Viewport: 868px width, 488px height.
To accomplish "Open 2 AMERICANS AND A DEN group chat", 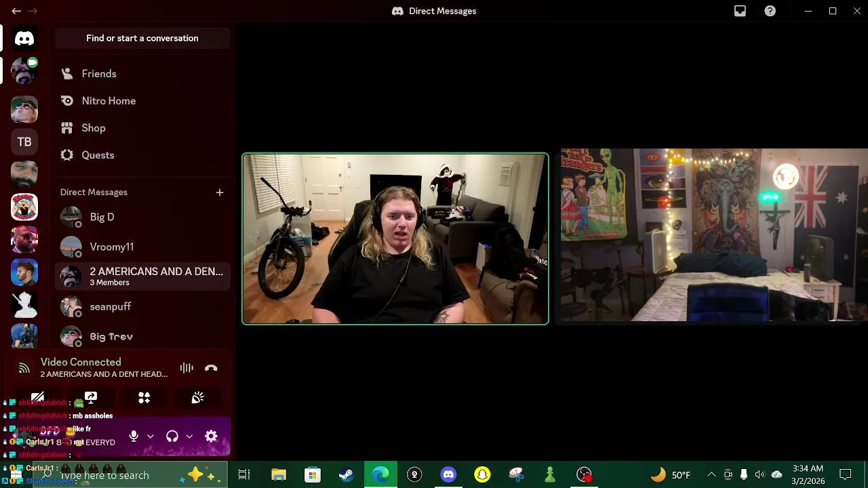I will 142,277.
